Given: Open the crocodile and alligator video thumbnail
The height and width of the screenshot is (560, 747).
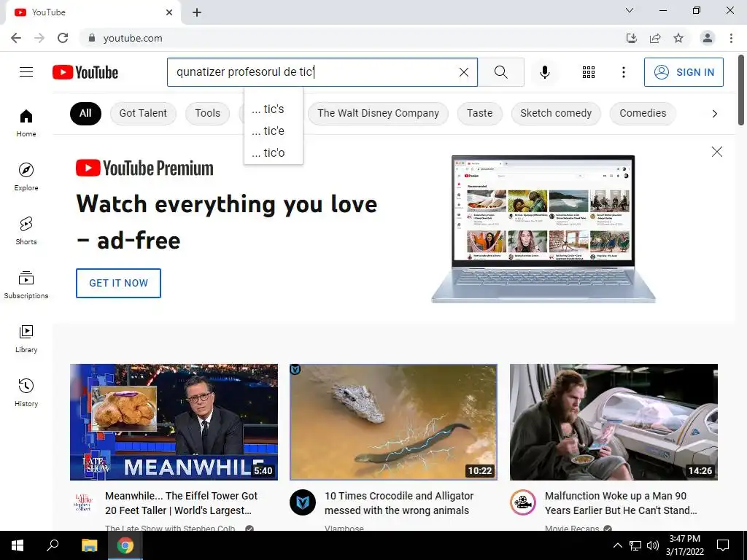Looking at the screenshot, I should [393, 422].
